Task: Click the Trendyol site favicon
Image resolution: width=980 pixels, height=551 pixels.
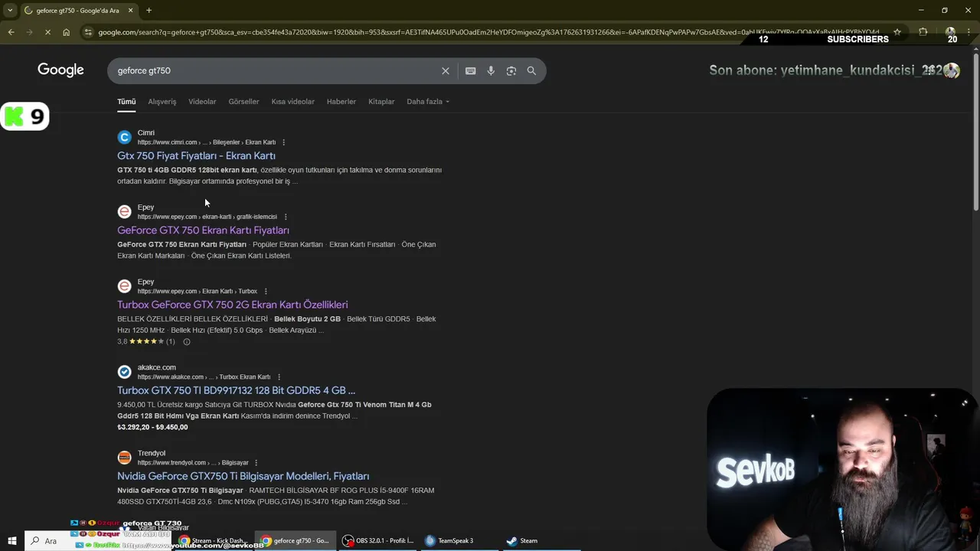Action: [x=124, y=458]
